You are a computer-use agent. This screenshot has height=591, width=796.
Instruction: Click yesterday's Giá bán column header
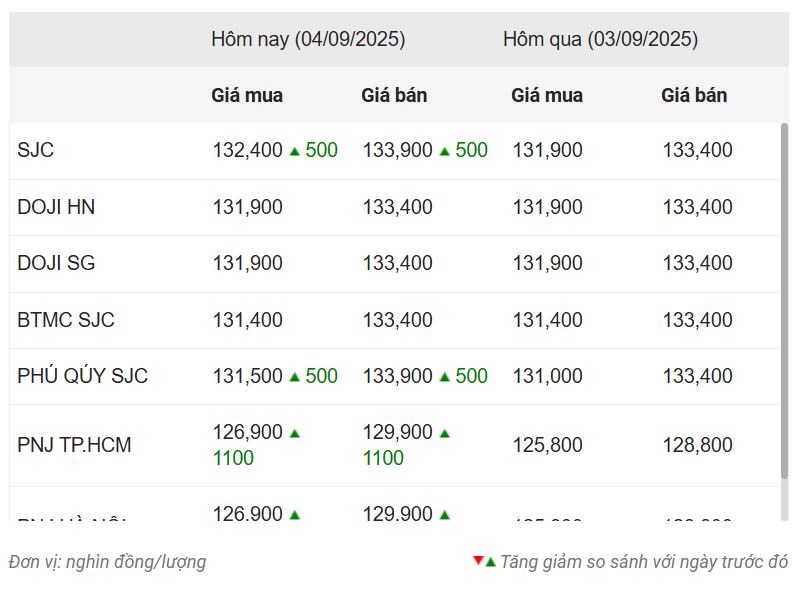point(694,95)
